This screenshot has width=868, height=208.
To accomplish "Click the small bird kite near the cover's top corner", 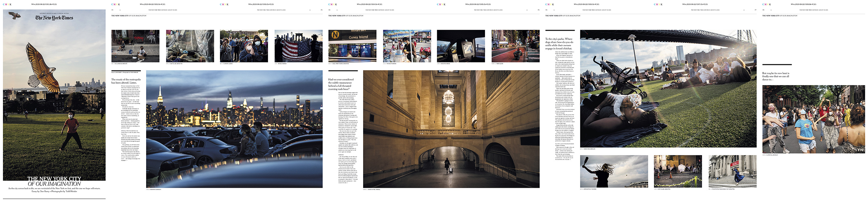I will [x=14, y=15].
